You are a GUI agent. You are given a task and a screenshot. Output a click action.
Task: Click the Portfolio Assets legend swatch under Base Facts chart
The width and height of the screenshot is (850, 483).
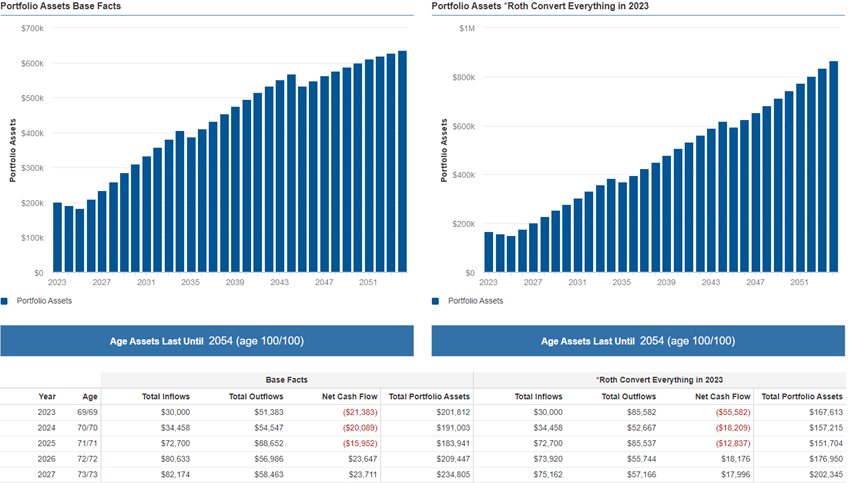6,301
